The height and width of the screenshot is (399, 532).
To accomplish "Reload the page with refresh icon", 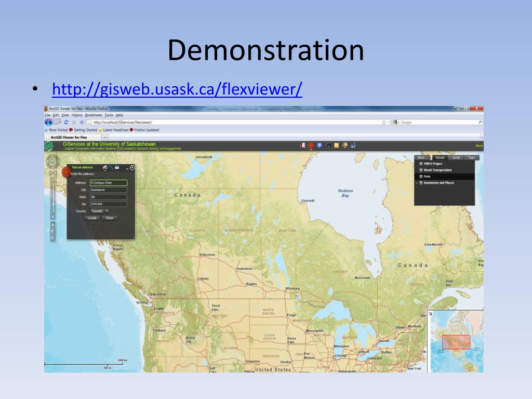I will (66, 122).
